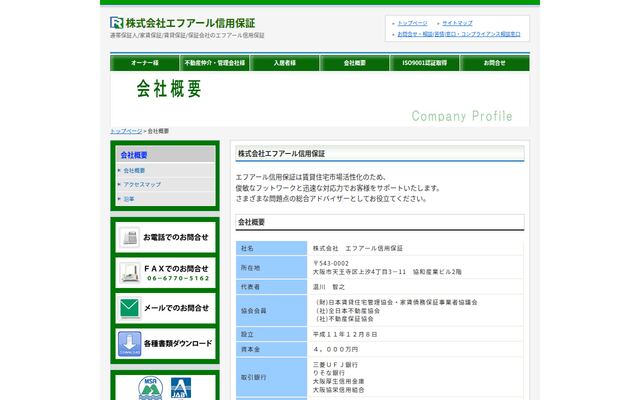The height and width of the screenshot is (400, 640).
Task: Click the company logo icon in the header
Action: (x=116, y=22)
